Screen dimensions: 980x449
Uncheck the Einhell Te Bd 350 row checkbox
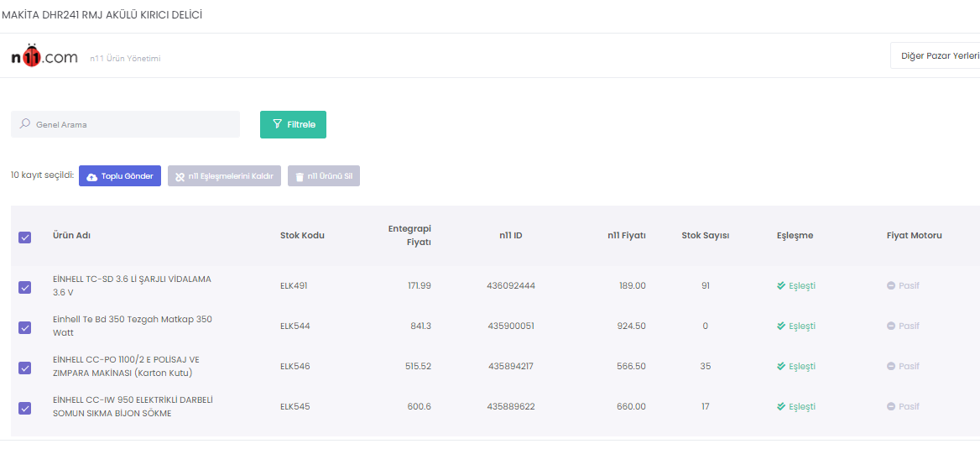[x=25, y=328]
